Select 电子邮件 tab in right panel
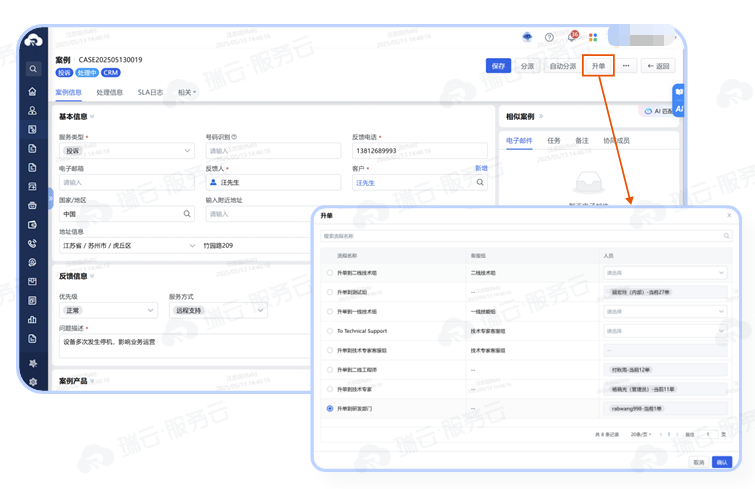 519,141
